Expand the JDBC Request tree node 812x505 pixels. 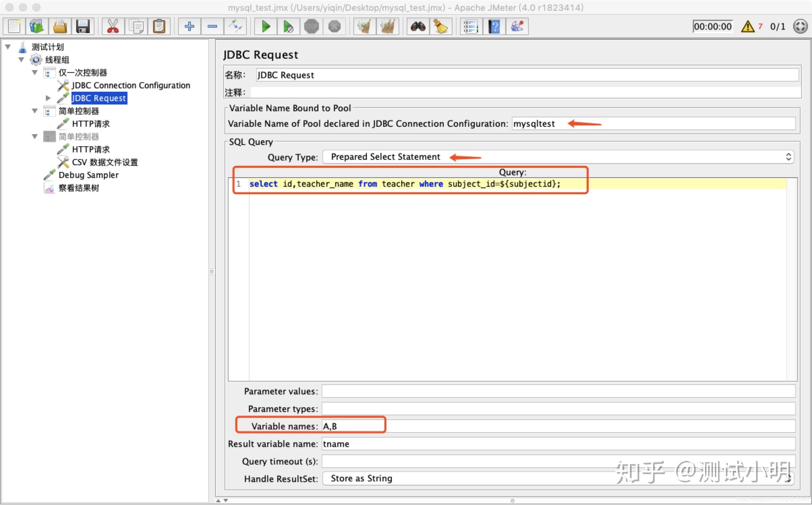click(48, 98)
